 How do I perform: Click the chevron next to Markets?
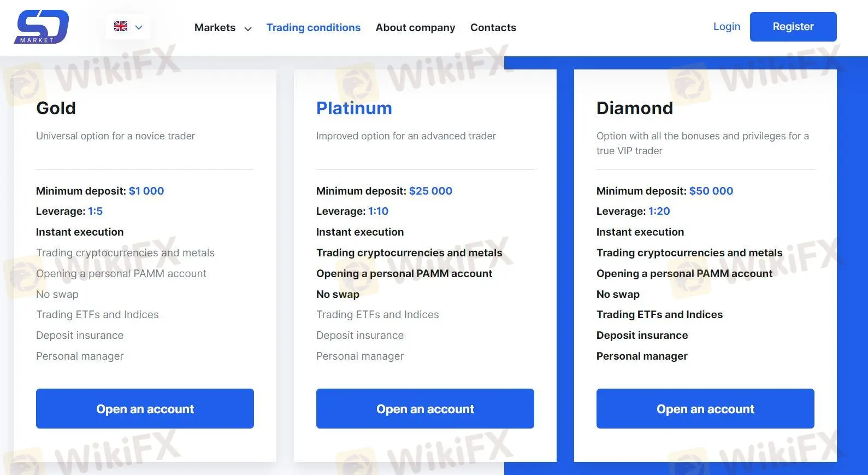click(247, 28)
